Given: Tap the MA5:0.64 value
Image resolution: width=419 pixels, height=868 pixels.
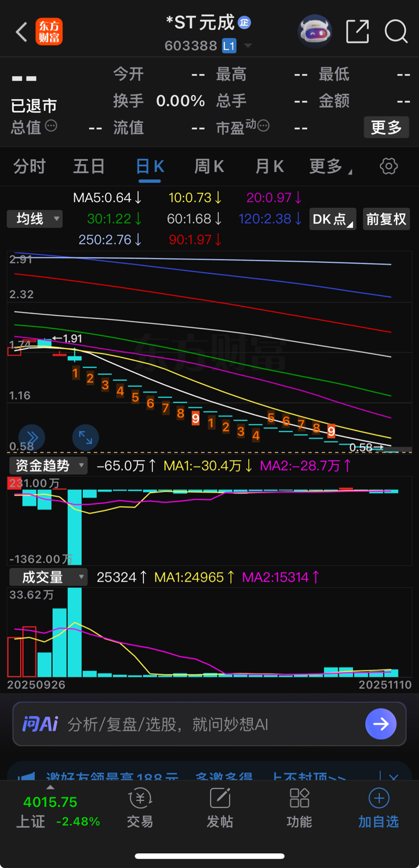Looking at the screenshot, I should coord(107,197).
